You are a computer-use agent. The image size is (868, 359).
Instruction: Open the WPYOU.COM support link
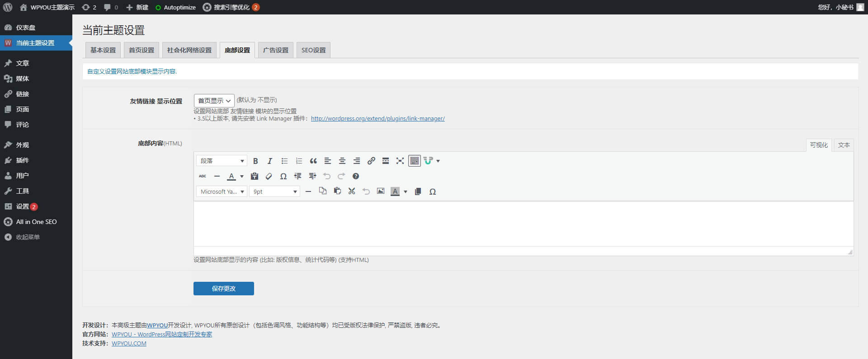coord(129,343)
